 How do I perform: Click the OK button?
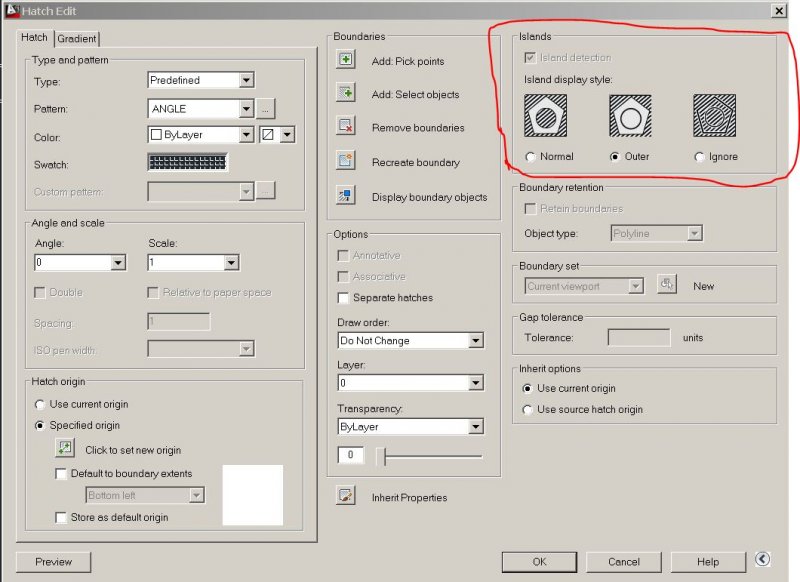click(x=539, y=562)
